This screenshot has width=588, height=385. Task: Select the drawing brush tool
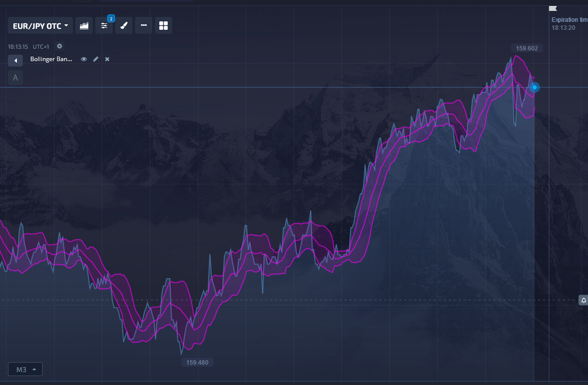click(124, 25)
